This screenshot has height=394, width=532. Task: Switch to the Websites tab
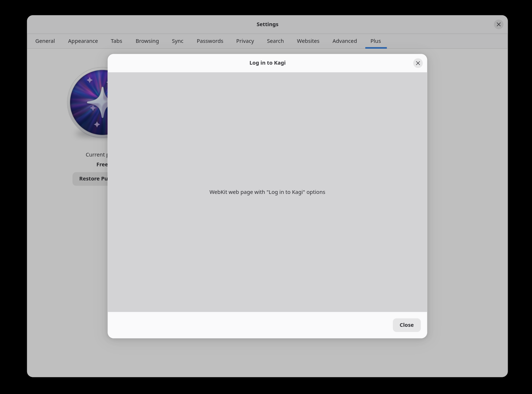coord(308,41)
